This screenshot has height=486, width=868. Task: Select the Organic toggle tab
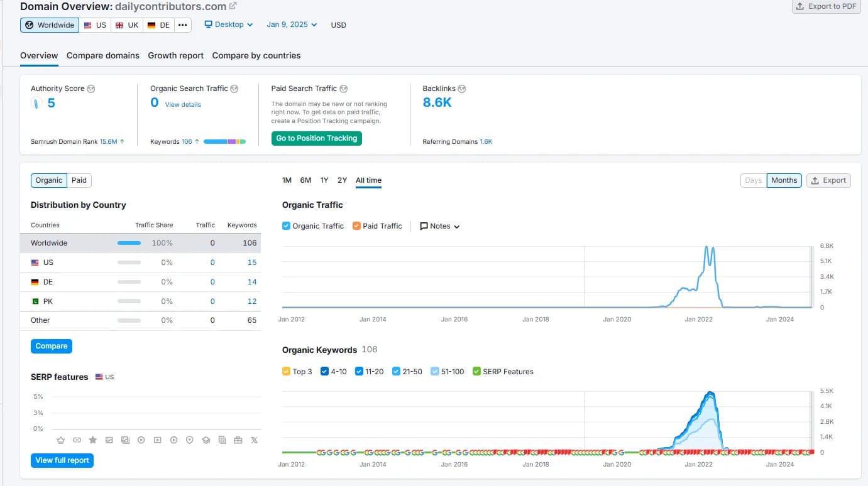[x=49, y=180]
